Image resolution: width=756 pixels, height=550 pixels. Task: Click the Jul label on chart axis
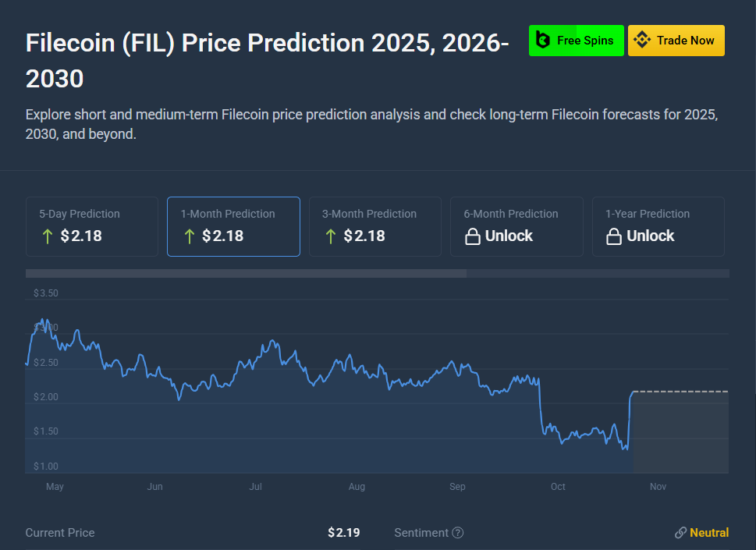[255, 487]
